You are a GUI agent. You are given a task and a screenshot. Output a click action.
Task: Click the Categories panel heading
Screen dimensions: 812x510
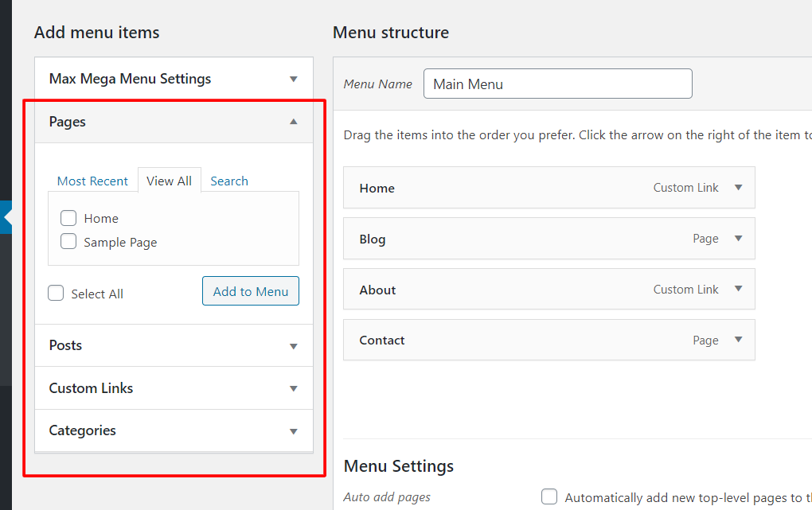(x=82, y=430)
